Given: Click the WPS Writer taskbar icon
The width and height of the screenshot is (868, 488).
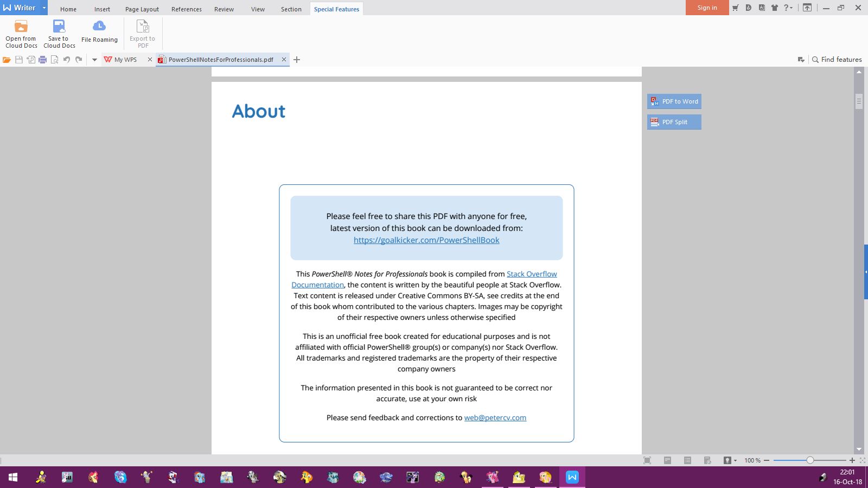Looking at the screenshot, I should pyautogui.click(x=572, y=477).
